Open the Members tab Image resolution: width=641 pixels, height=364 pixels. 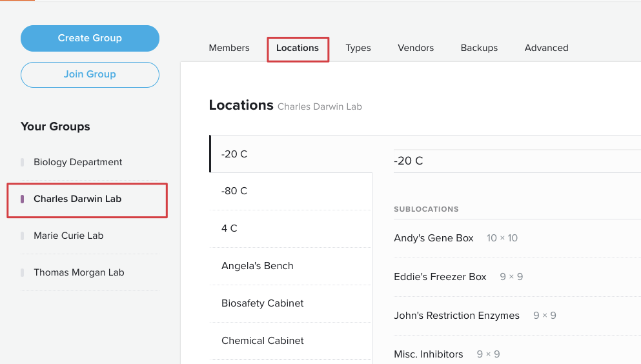(229, 48)
